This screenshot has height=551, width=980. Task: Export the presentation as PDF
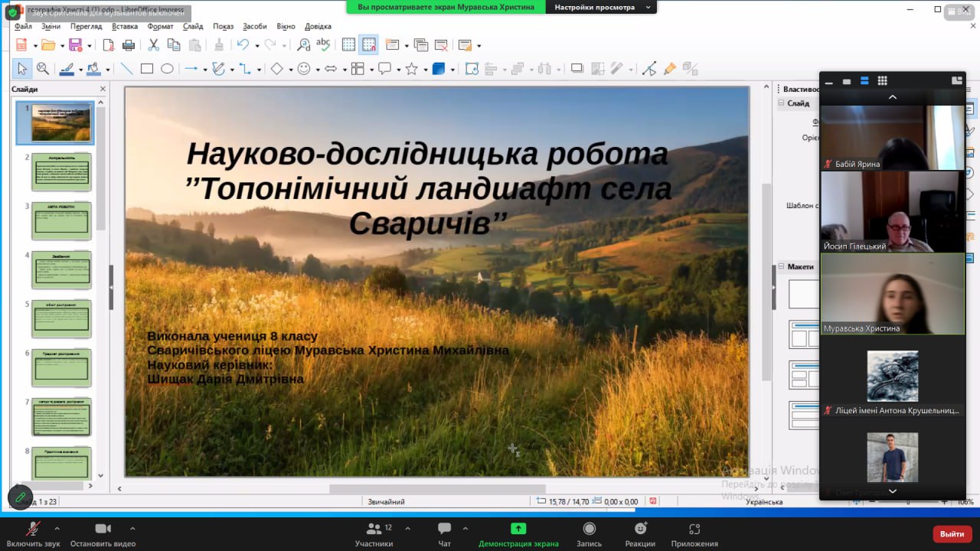click(x=109, y=45)
